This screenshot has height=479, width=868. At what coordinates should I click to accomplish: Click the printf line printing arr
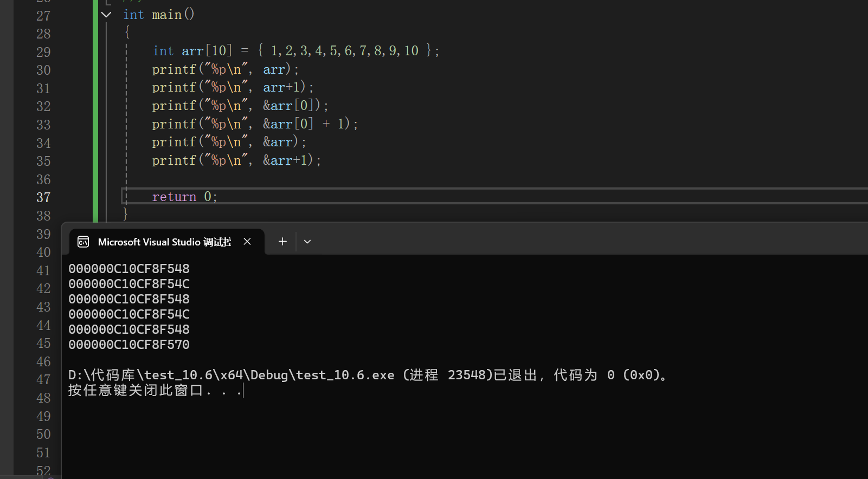coord(226,69)
